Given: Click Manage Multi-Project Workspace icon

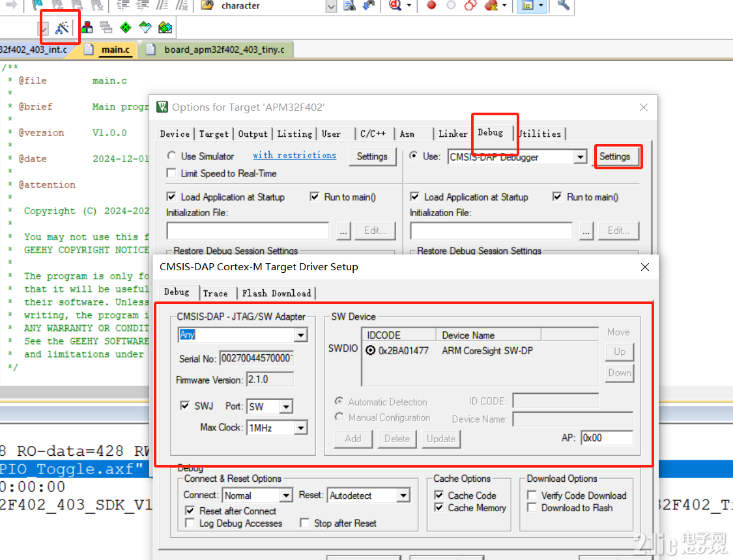Looking at the screenshot, I should [x=106, y=27].
